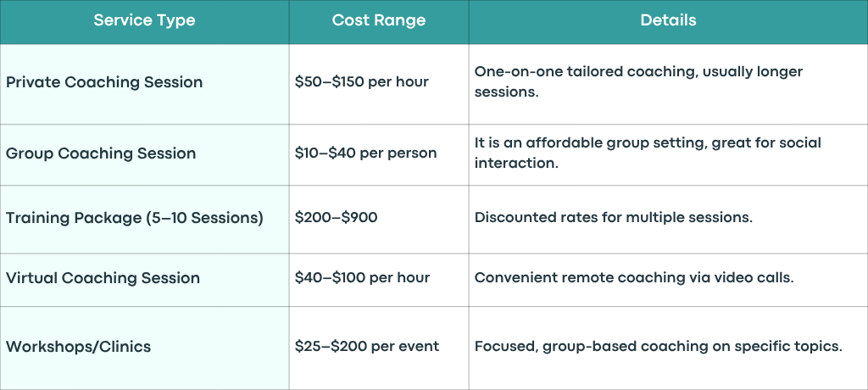This screenshot has width=868, height=390.
Task: Click the Discounted rates for multiple sessions text
Action: pyautogui.click(x=614, y=218)
